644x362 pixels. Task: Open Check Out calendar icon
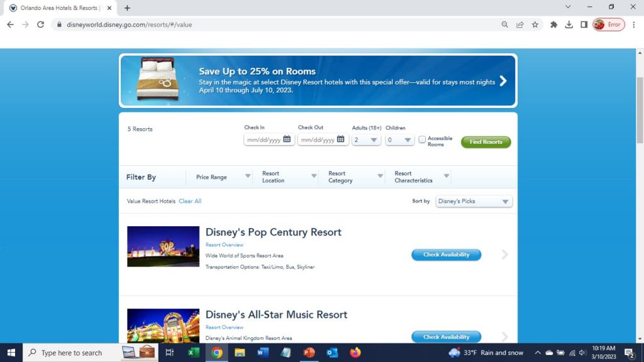point(340,139)
